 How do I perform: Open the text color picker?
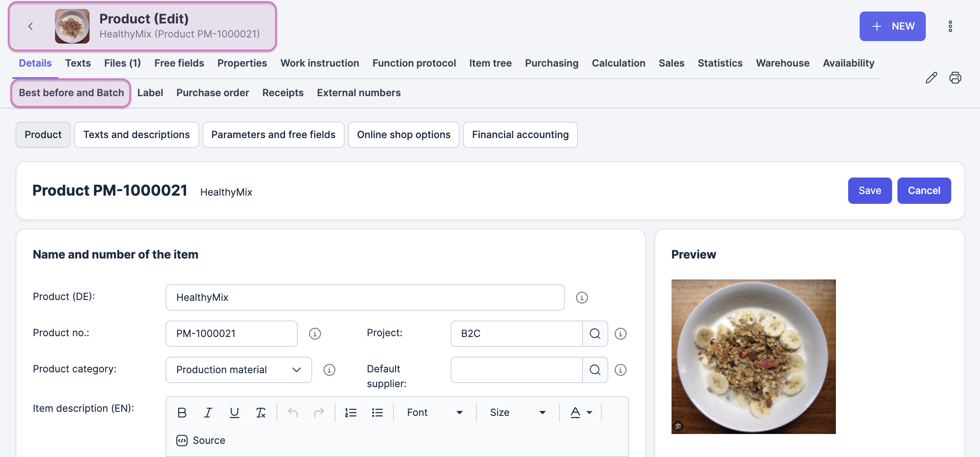[581, 412]
